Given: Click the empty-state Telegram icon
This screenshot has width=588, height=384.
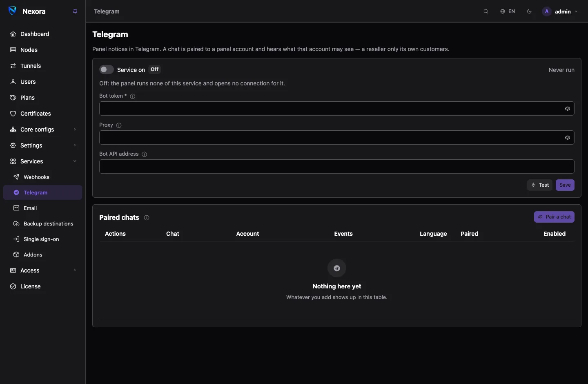Looking at the screenshot, I should pyautogui.click(x=337, y=268).
